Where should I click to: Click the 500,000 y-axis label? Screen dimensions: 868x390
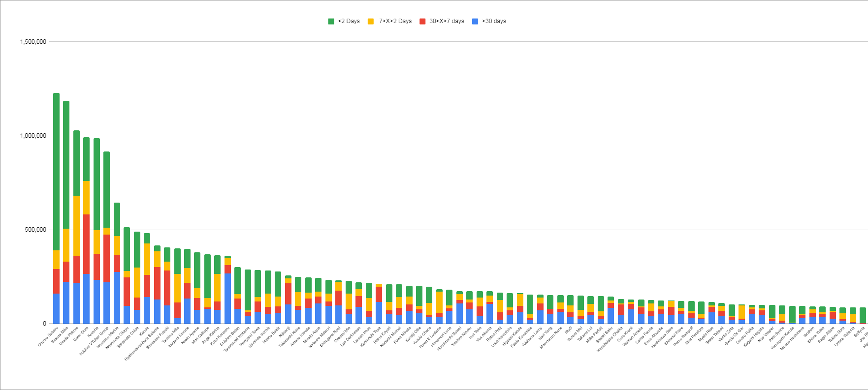pos(35,230)
